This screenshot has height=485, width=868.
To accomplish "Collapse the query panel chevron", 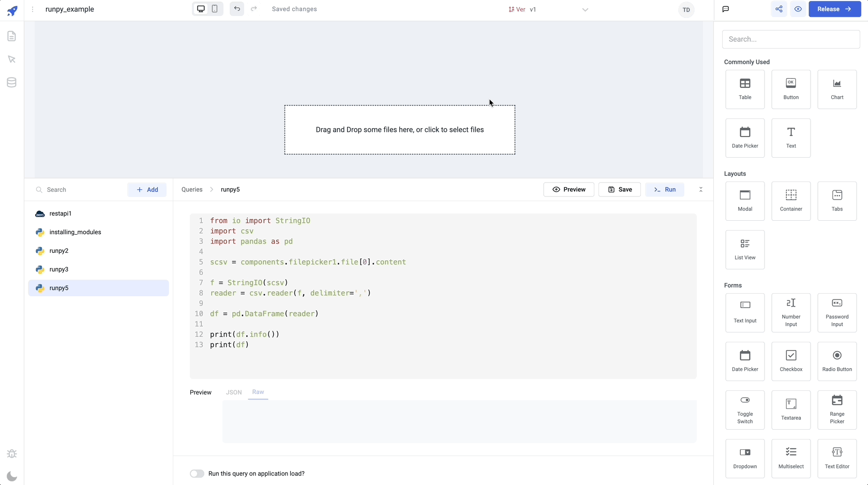I will pos(700,190).
